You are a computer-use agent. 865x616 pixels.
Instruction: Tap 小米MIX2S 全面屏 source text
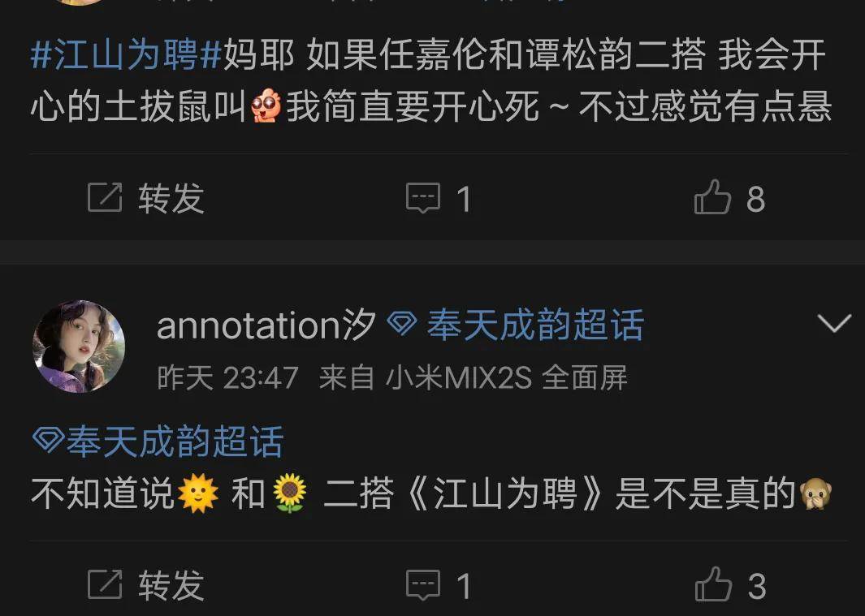(507, 377)
